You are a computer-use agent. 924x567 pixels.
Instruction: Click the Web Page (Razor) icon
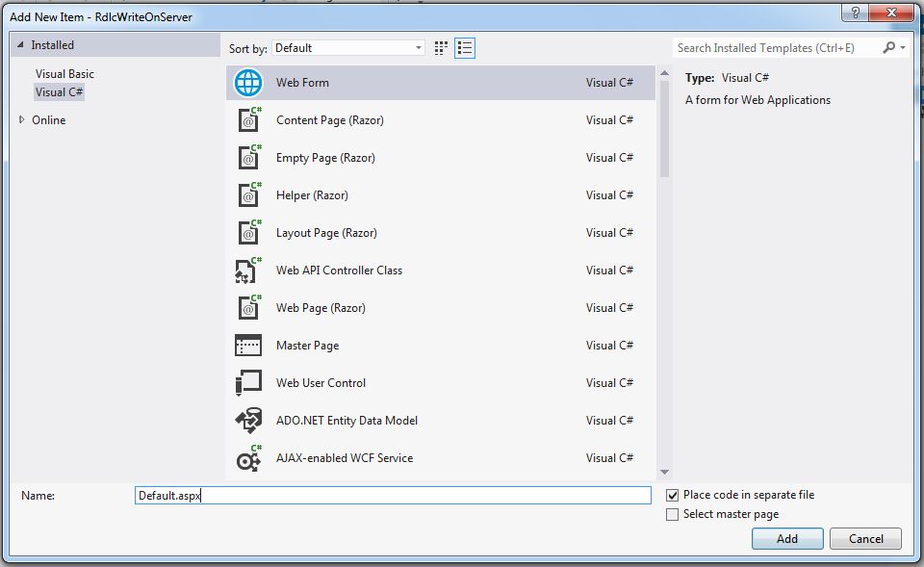[248, 308]
